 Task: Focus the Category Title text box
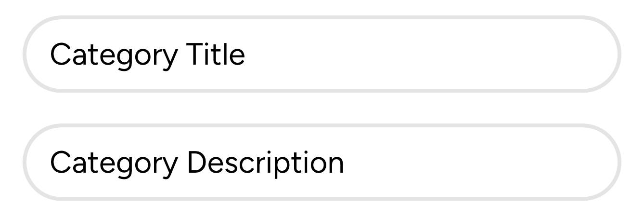point(322,54)
